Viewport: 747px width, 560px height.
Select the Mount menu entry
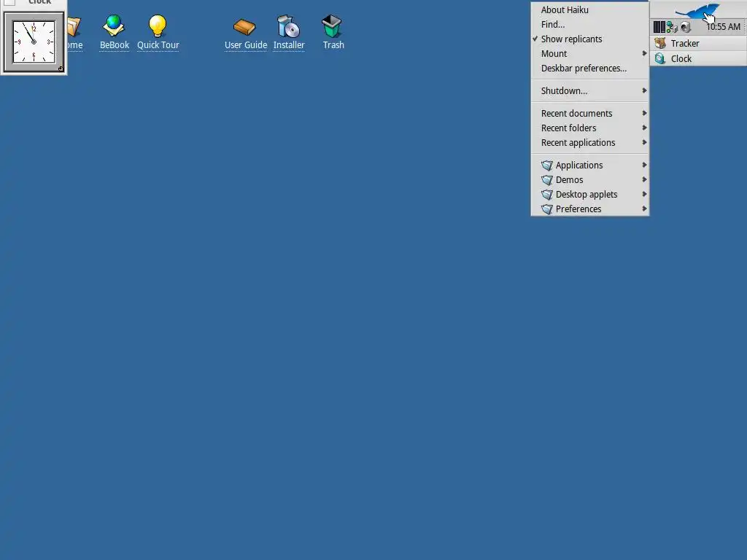coord(590,54)
